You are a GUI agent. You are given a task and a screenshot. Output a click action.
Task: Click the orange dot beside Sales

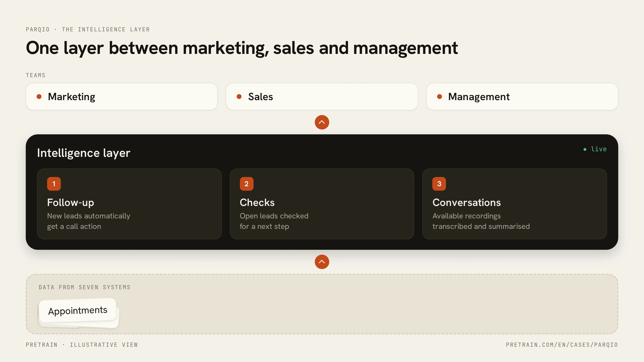click(x=239, y=97)
